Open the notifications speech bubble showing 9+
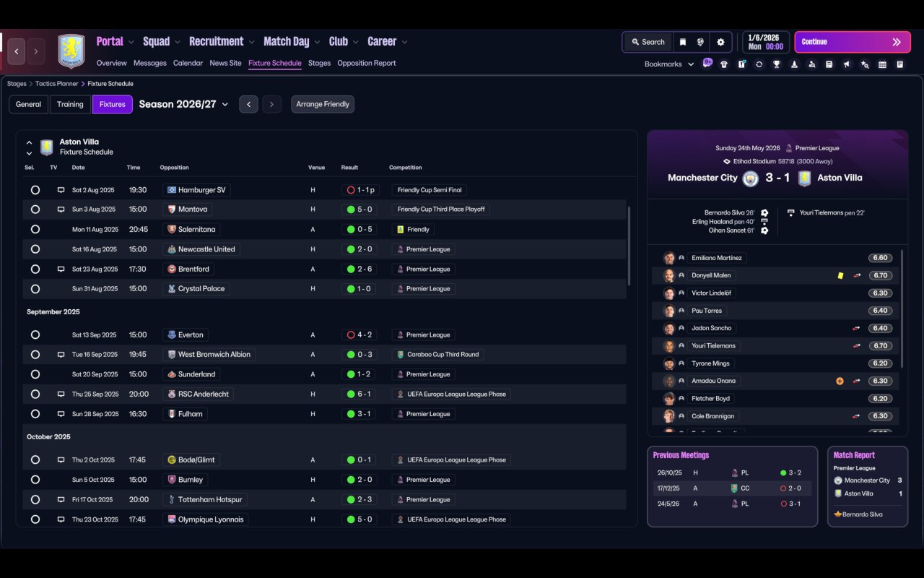924x578 pixels. coord(707,63)
